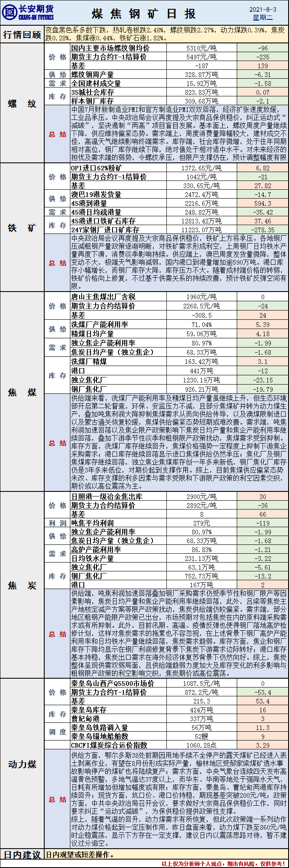Select the iron ore basis 330.65元/吨
Viewport: 289px width, 868px height.
tap(201, 186)
